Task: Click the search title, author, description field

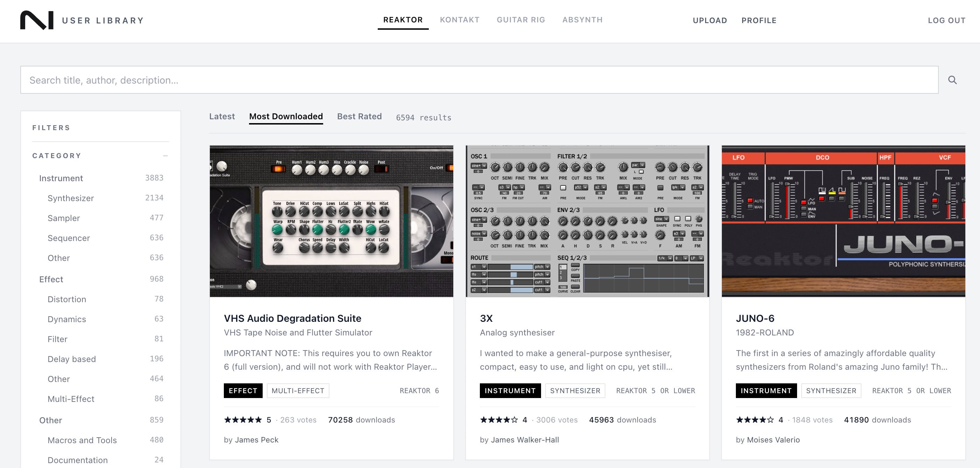Action: (x=479, y=80)
